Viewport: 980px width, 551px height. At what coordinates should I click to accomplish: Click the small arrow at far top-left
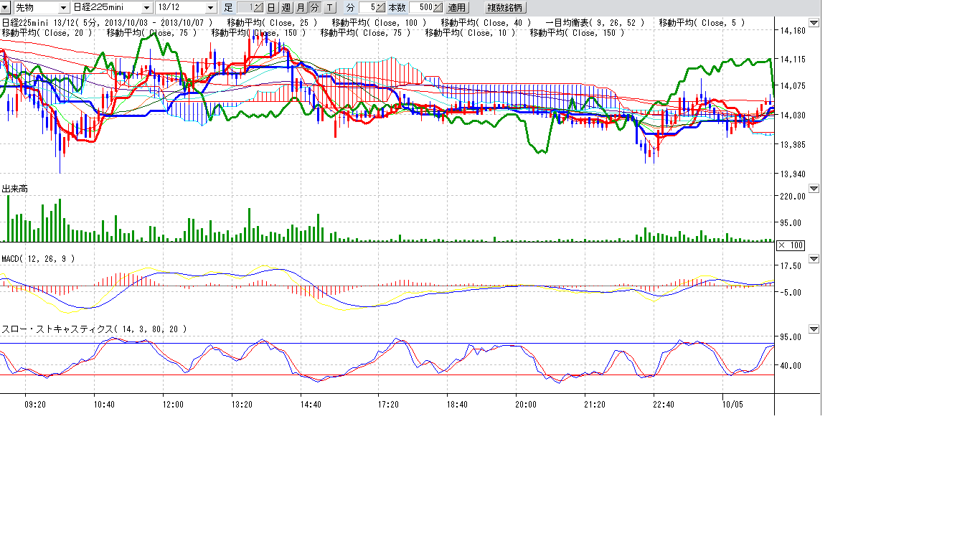coord(6,7)
